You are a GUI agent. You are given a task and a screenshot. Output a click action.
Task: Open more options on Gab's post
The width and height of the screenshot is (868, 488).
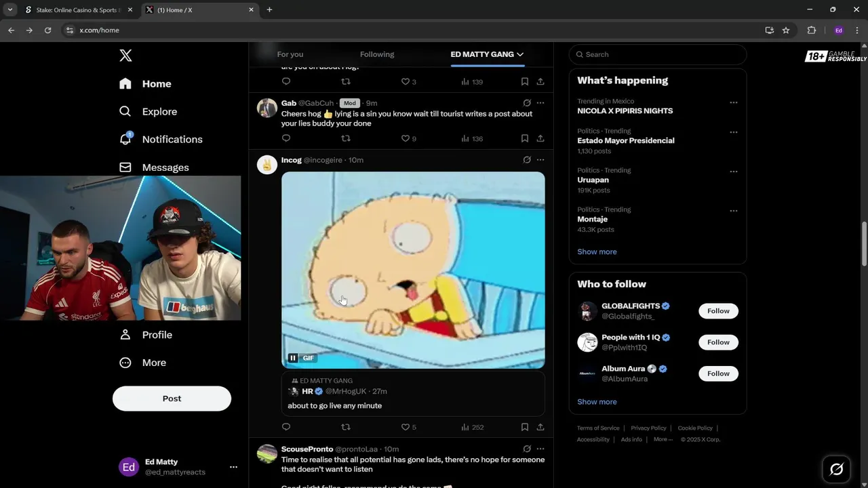click(x=540, y=103)
